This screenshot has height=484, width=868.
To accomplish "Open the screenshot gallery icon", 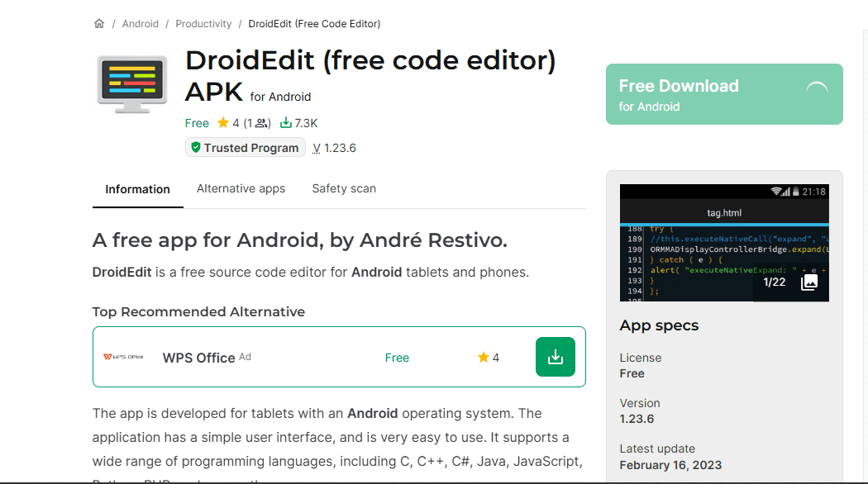I will (x=808, y=282).
